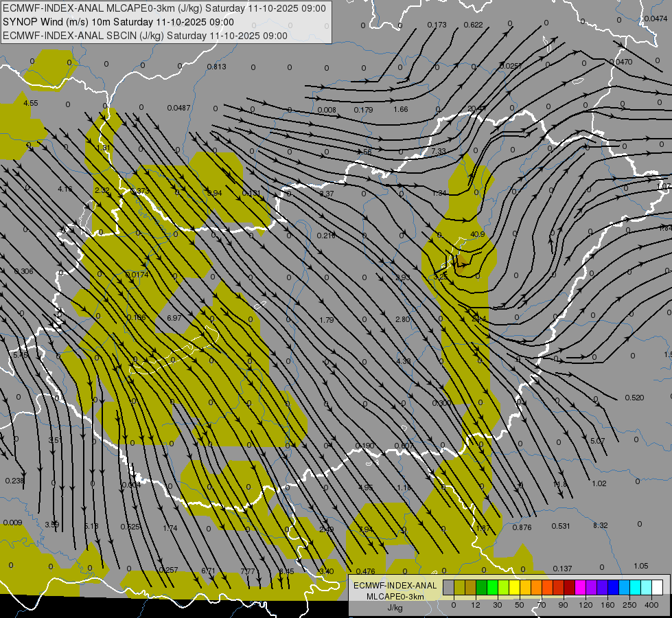This screenshot has height=618, width=672.
Task: Select the bright green legend swatch
Action: tap(492, 587)
